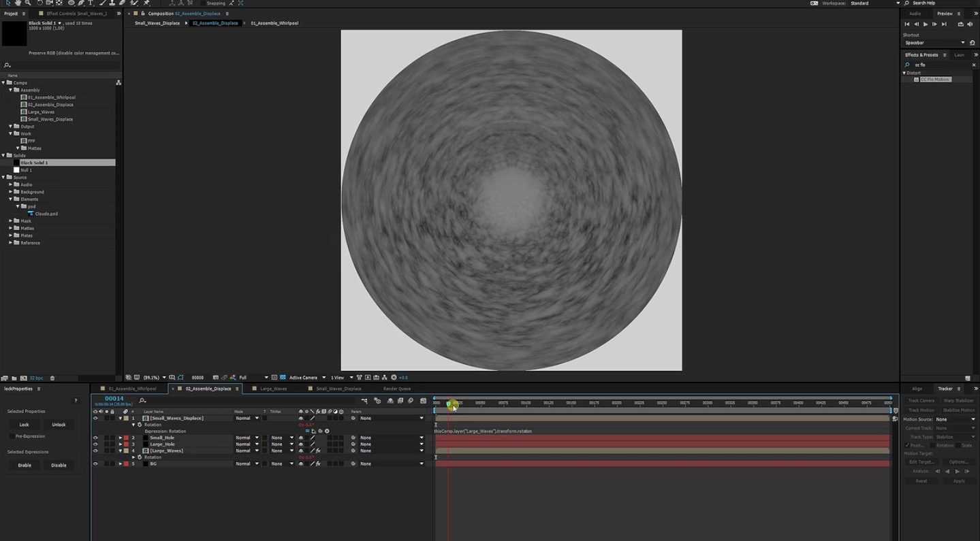Select the Zoom magnifier tool
The width and height of the screenshot is (980, 541).
pyautogui.click(x=28, y=3)
